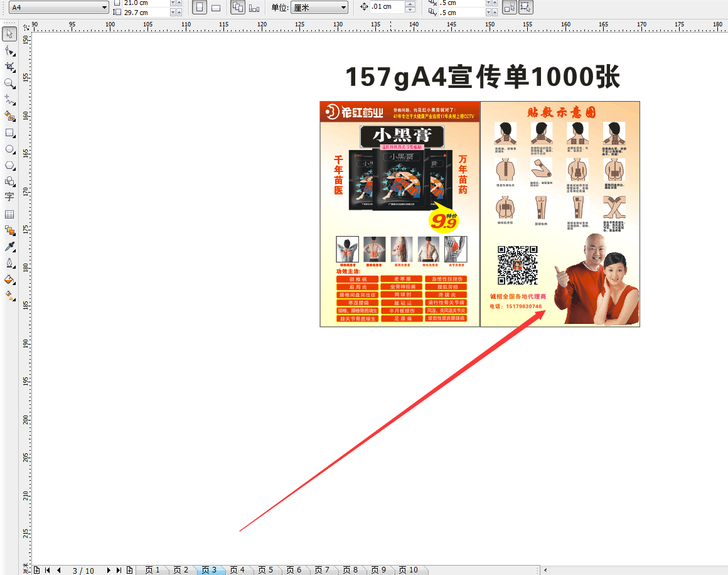Add a page after the last page

click(x=129, y=570)
